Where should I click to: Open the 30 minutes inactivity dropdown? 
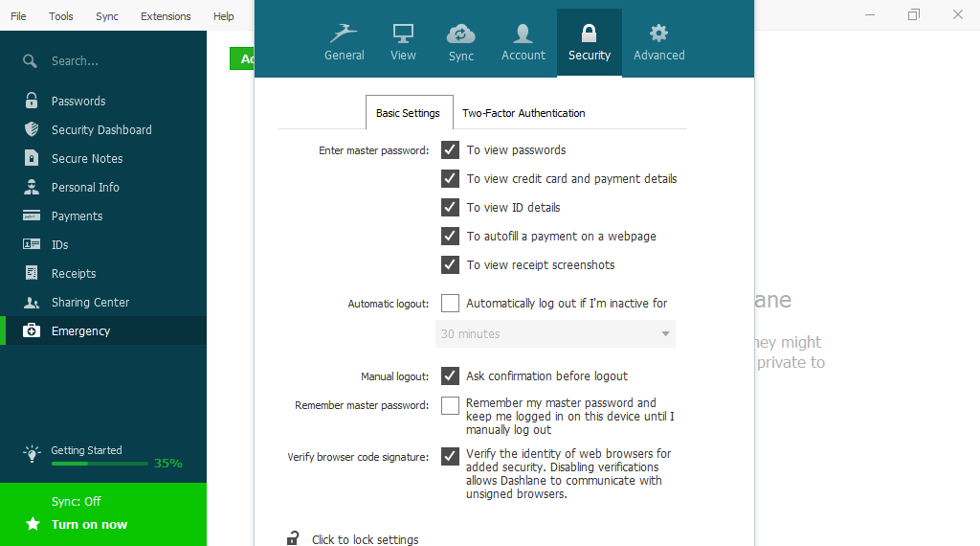pyautogui.click(x=555, y=334)
